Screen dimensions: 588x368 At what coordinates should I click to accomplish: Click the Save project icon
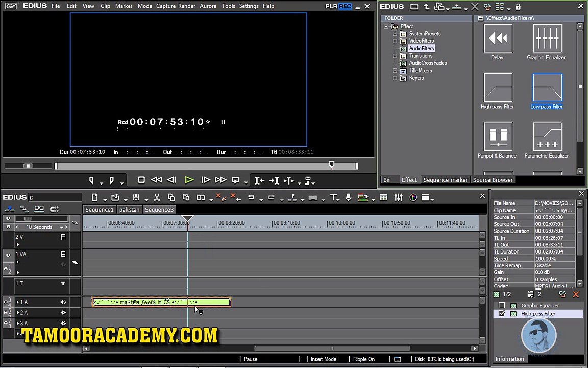click(x=136, y=197)
